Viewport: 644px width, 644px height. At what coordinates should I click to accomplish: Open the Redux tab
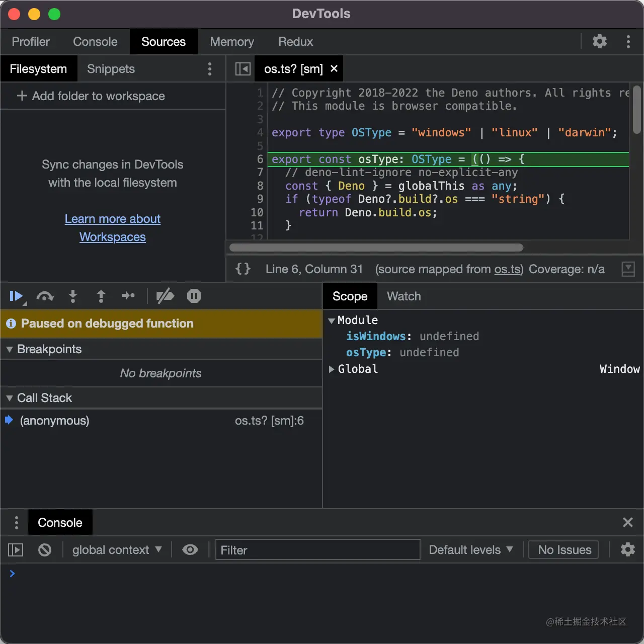coord(296,42)
